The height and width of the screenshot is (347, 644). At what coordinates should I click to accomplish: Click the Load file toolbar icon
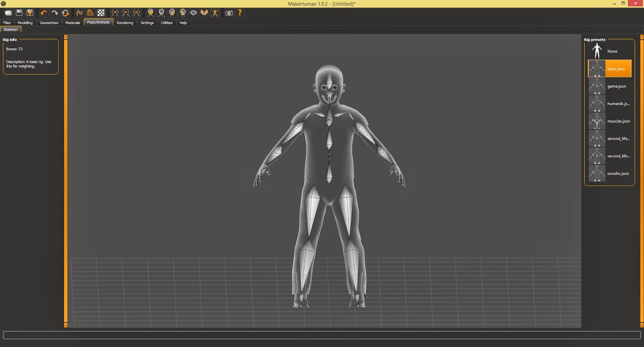8,13
